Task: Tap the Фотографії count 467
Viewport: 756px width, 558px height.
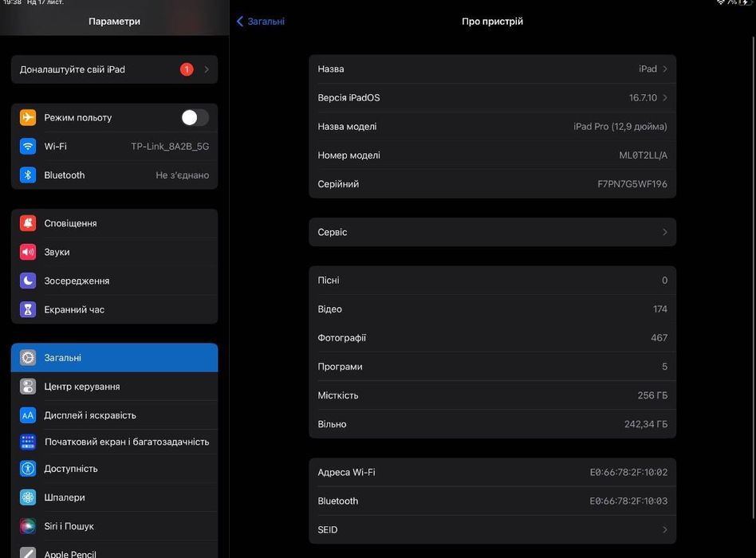Action: point(659,338)
